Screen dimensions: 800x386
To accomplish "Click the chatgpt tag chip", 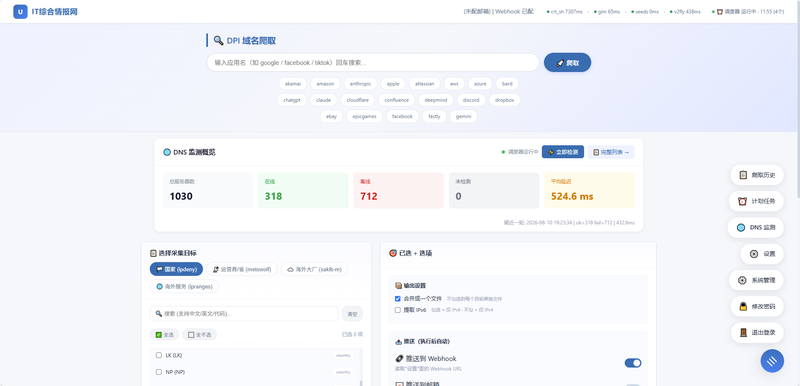I will tap(292, 100).
